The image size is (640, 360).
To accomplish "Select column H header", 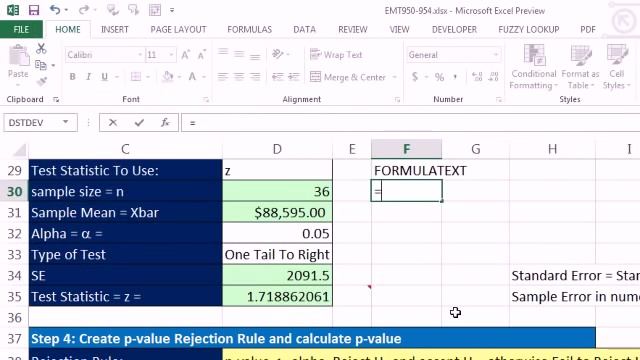I will point(552,149).
